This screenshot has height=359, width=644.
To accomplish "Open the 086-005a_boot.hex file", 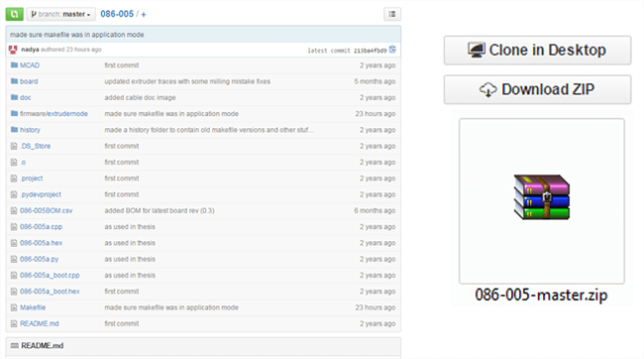I will coord(50,292).
